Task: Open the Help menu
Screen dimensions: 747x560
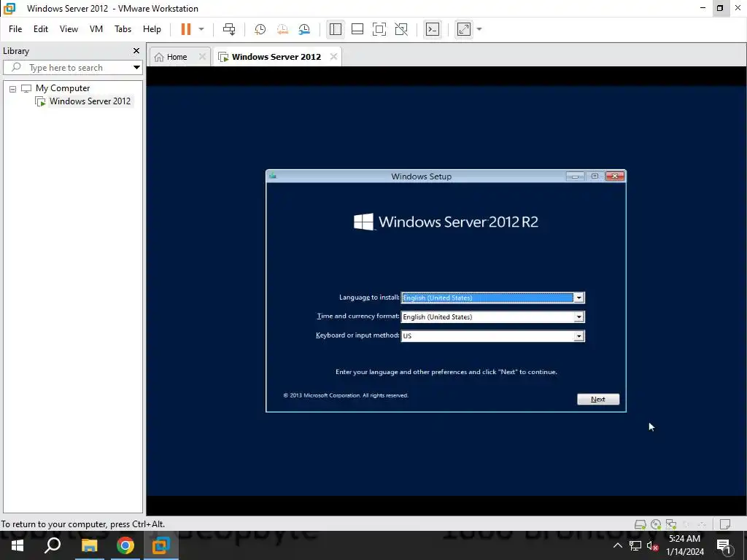Action: click(x=152, y=29)
